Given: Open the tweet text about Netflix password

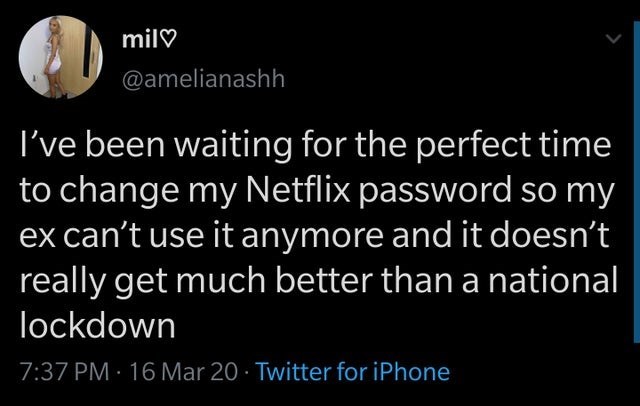Looking at the screenshot, I should [318, 234].
